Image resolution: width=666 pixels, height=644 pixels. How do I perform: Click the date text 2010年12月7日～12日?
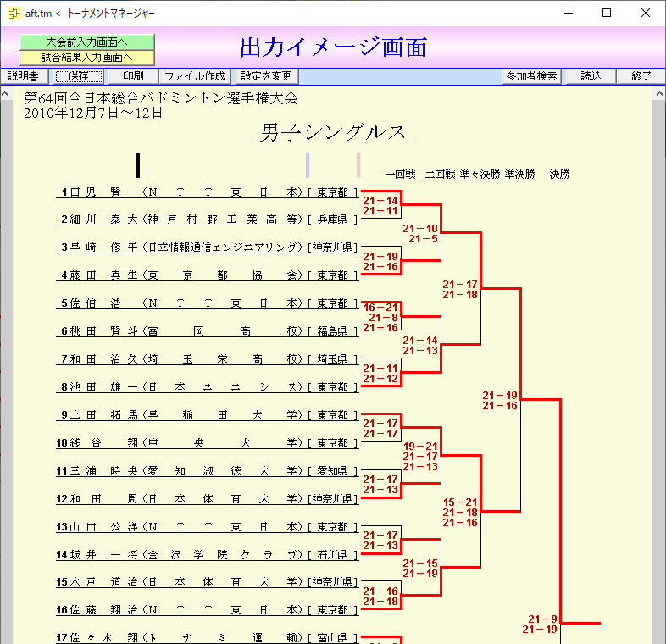93,113
